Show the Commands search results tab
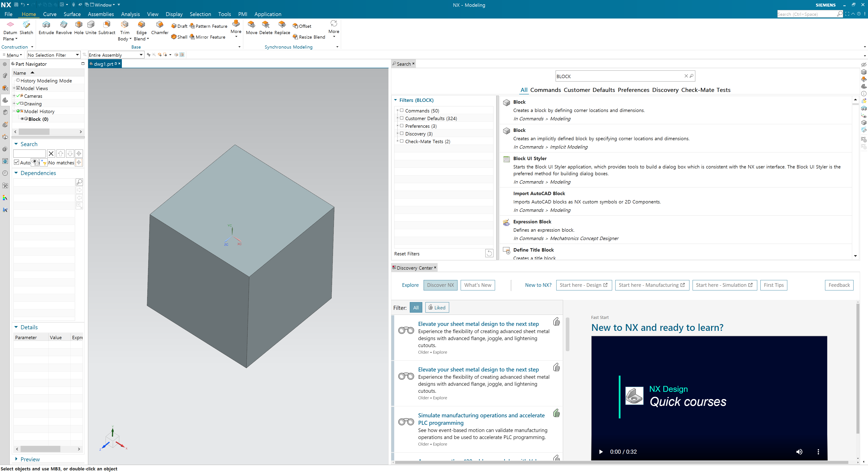868x472 pixels. click(x=545, y=90)
